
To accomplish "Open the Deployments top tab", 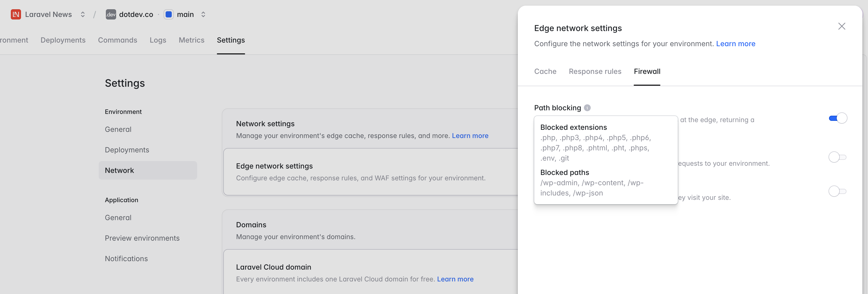I will (63, 40).
